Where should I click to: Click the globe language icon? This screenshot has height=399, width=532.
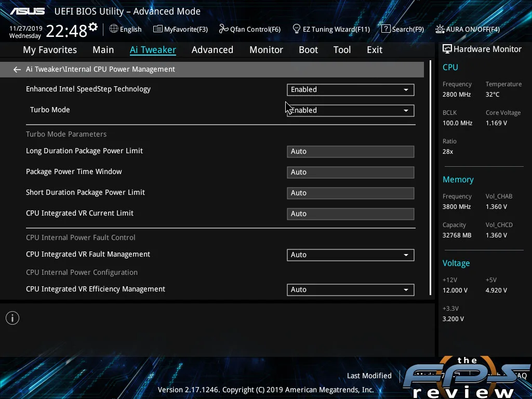tap(114, 29)
